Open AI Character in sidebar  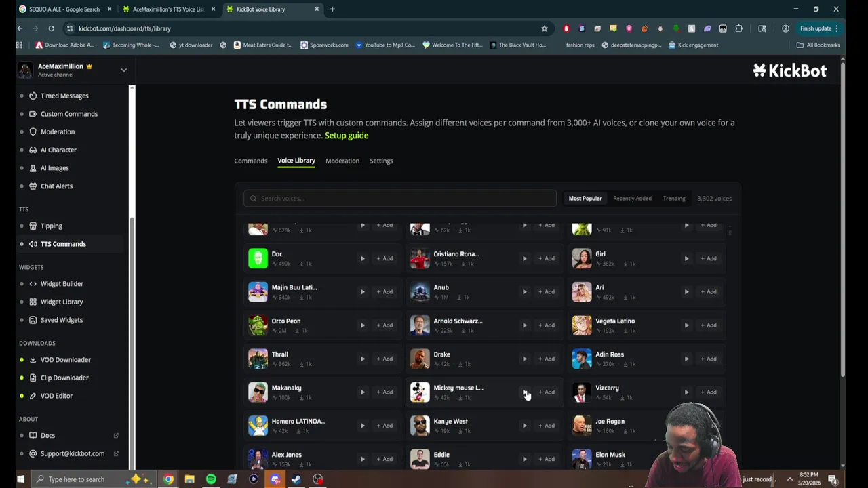click(x=58, y=150)
